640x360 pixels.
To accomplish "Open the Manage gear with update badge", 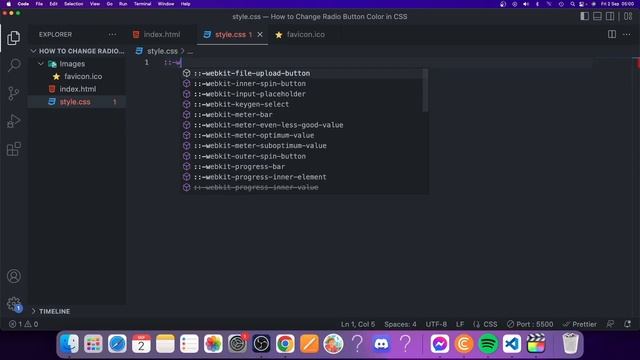I will tap(13, 304).
